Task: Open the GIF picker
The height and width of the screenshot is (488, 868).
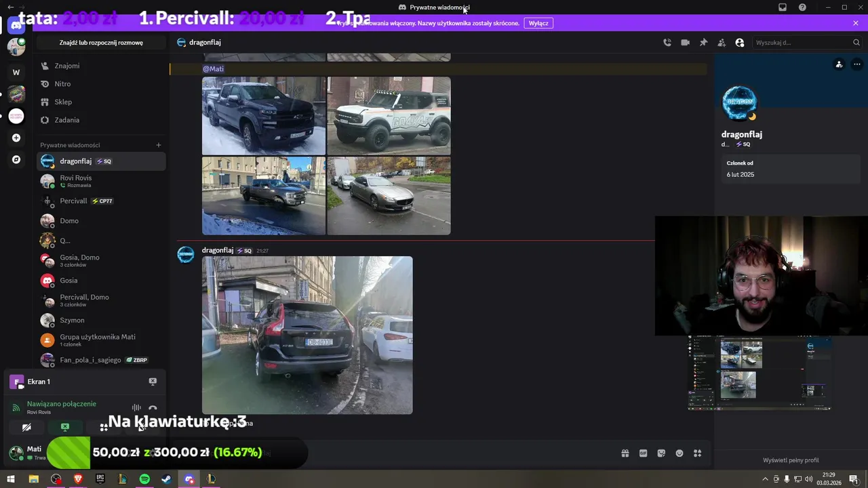Action: (644, 453)
